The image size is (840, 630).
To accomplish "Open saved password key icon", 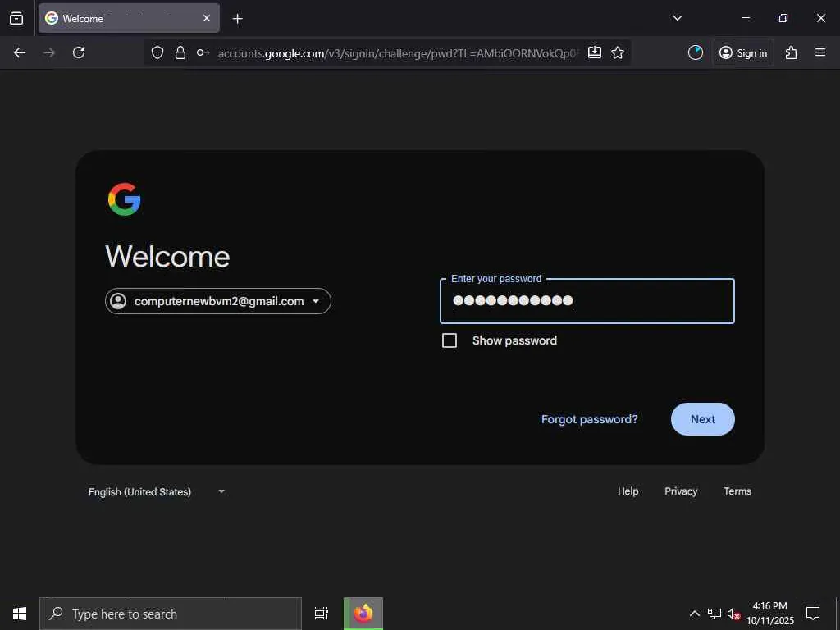I will [x=203, y=52].
